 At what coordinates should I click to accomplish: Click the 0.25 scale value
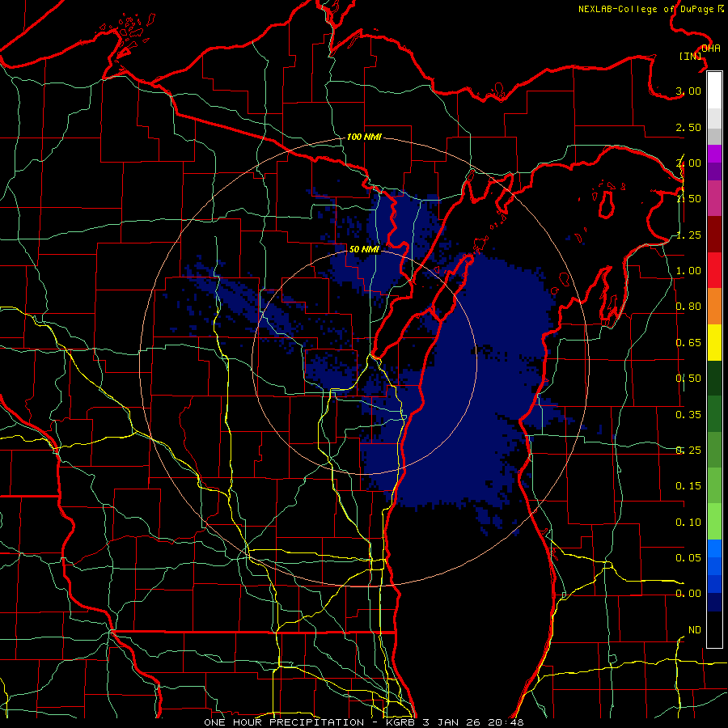(x=688, y=451)
